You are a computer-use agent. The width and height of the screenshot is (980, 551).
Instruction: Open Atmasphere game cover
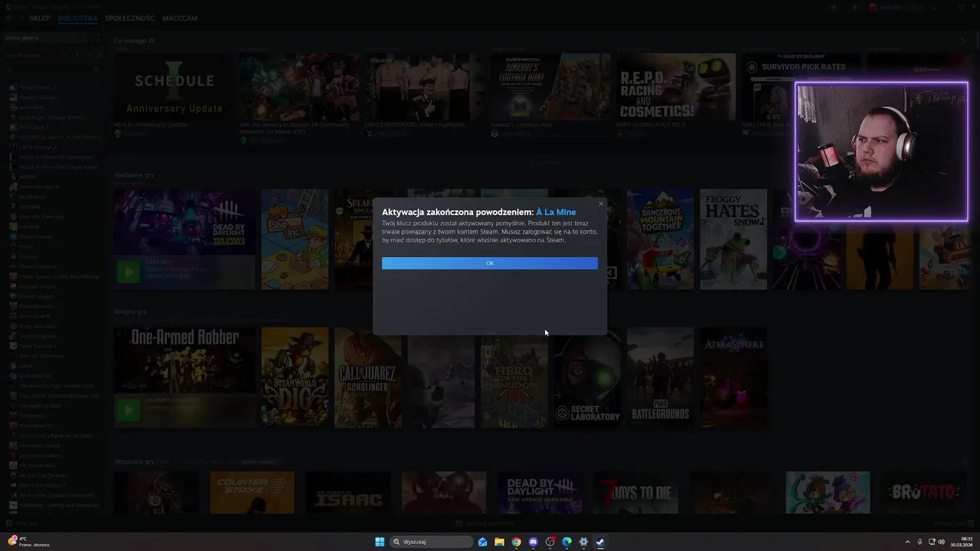click(733, 377)
